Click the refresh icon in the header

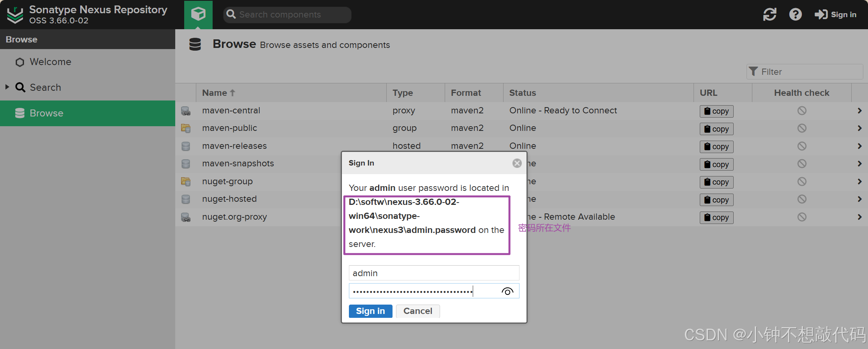(x=769, y=14)
